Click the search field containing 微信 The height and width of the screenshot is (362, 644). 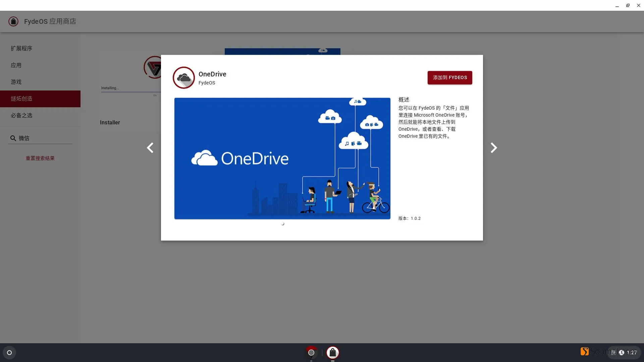click(40, 138)
